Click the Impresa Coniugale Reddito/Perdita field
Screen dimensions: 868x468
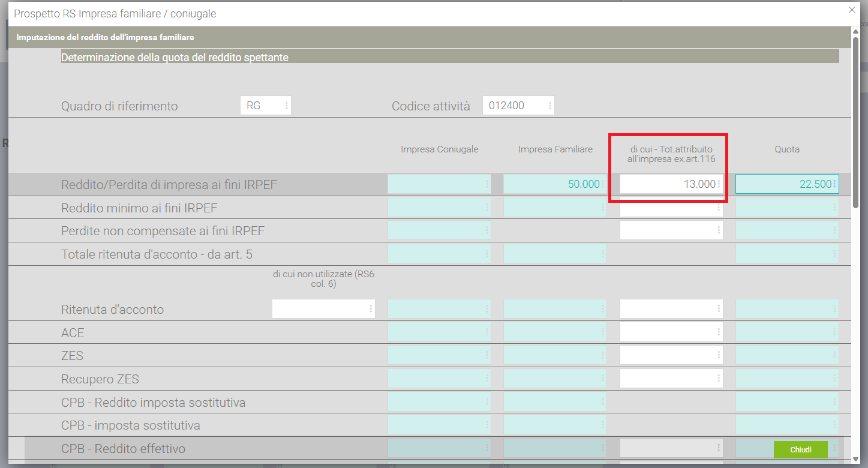tap(439, 184)
